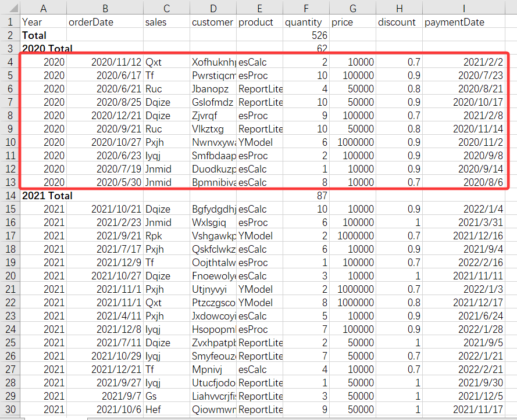Screen dimensions: 517x420
Task: Select row 3 header
Action: [9, 49]
